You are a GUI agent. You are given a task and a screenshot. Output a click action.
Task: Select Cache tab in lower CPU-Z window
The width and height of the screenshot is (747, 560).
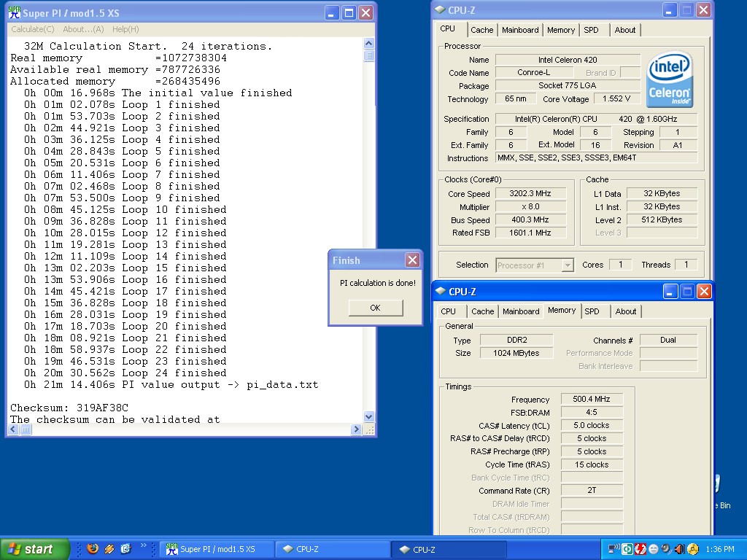click(483, 311)
